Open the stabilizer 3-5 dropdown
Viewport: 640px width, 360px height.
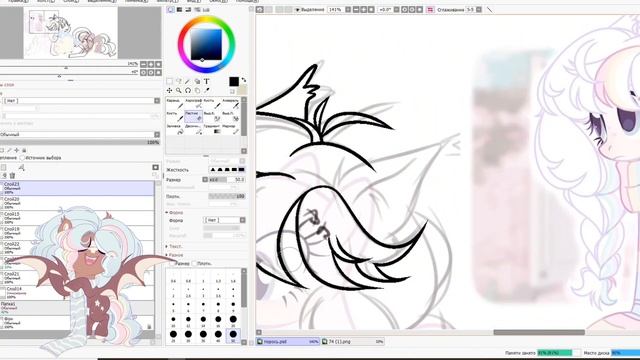(479, 9)
